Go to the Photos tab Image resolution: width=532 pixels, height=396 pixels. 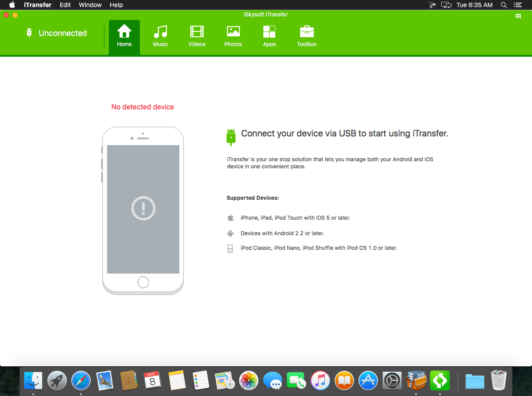coord(233,37)
